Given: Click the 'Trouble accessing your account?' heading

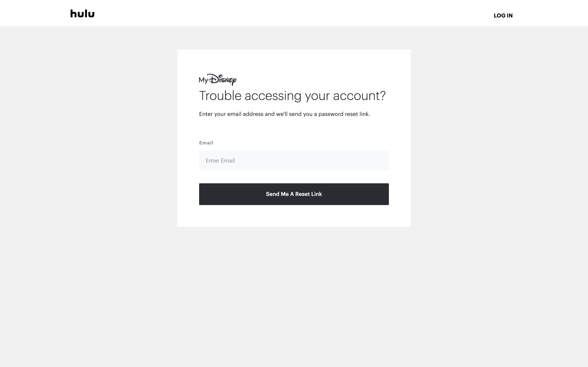Looking at the screenshot, I should coord(292,96).
